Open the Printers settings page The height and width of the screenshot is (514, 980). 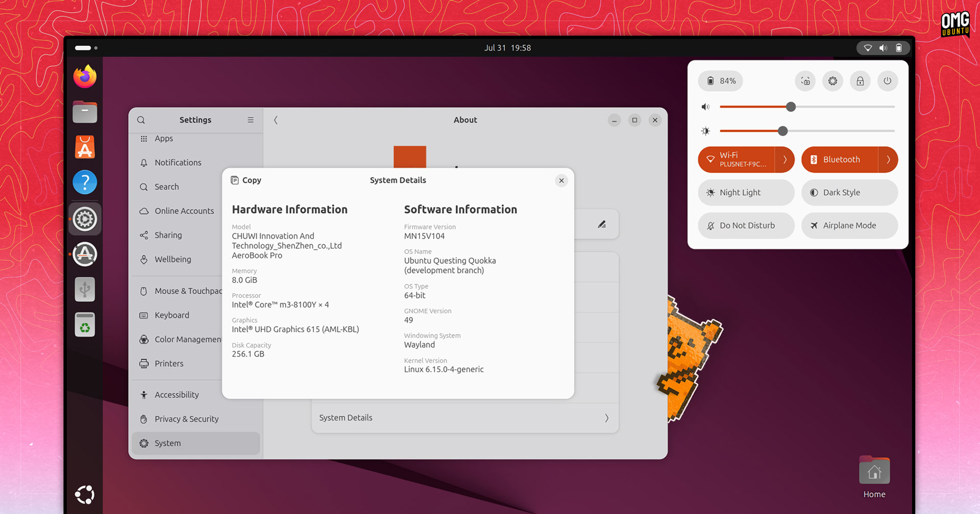coord(168,363)
